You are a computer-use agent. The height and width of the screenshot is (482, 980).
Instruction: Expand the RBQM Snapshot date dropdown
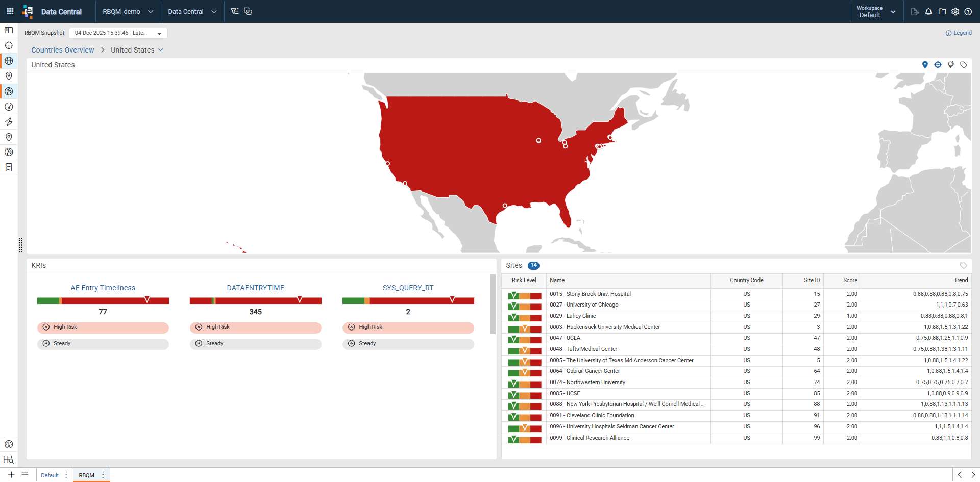118,33
